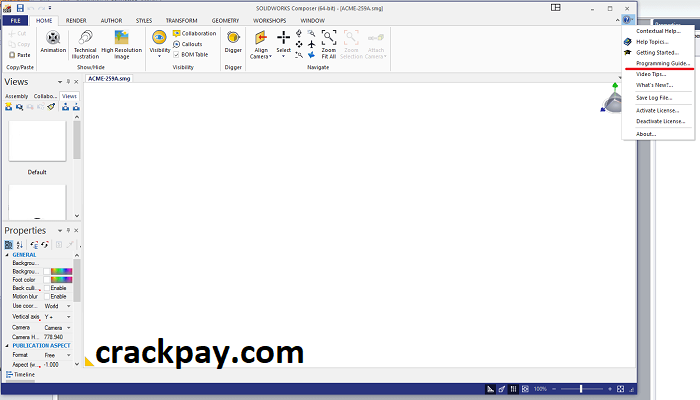Open the FILE menu
Image resolution: width=700 pixels, height=400 pixels.
point(16,21)
